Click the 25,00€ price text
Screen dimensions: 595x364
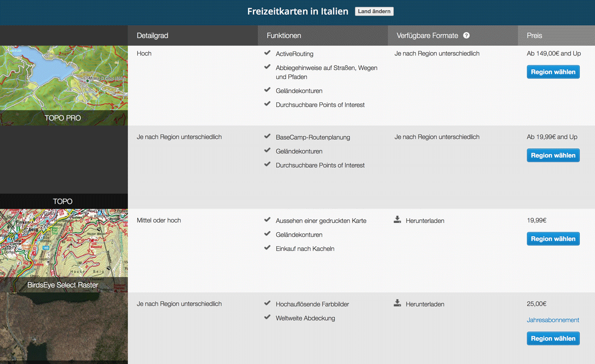pos(537,304)
